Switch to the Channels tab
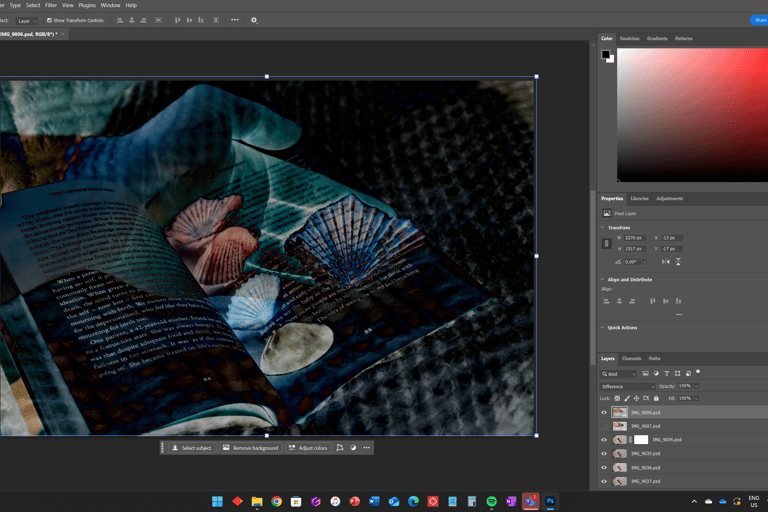This screenshot has width=768, height=512. [x=631, y=358]
